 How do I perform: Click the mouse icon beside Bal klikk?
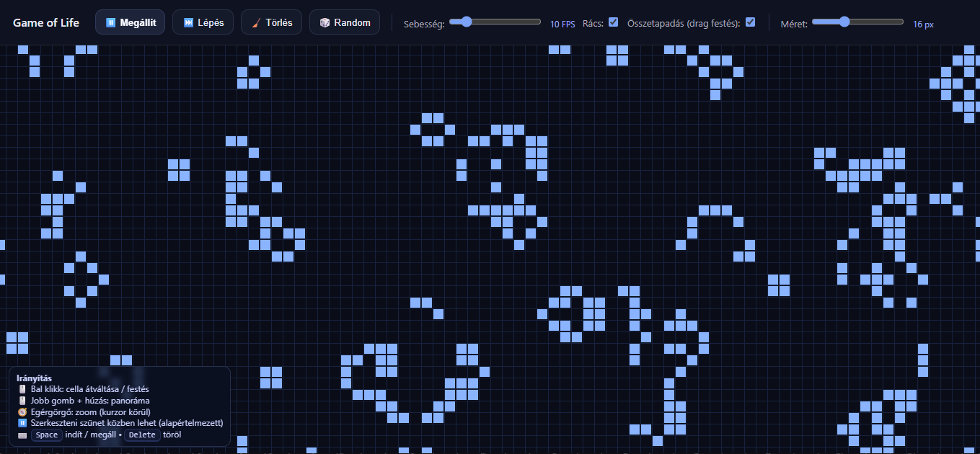click(x=22, y=389)
